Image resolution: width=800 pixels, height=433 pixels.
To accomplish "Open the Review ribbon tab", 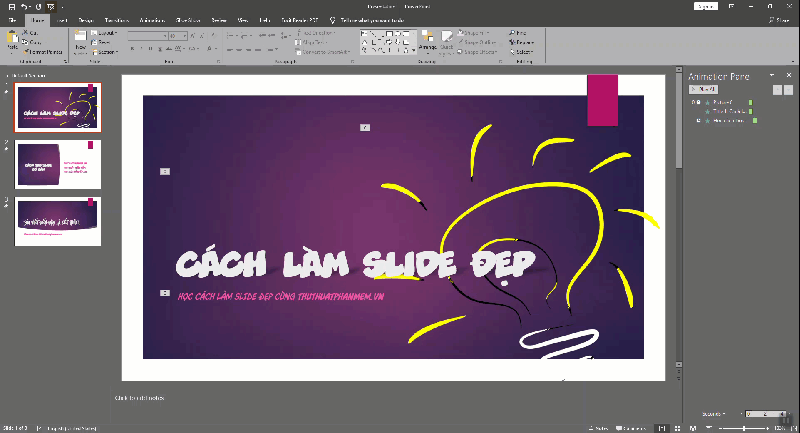I will pos(219,20).
